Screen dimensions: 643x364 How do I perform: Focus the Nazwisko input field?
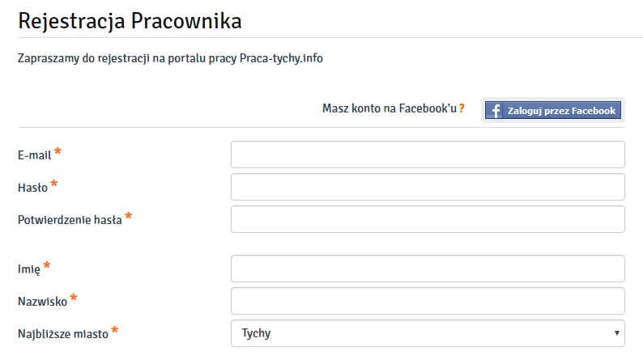[x=428, y=301]
